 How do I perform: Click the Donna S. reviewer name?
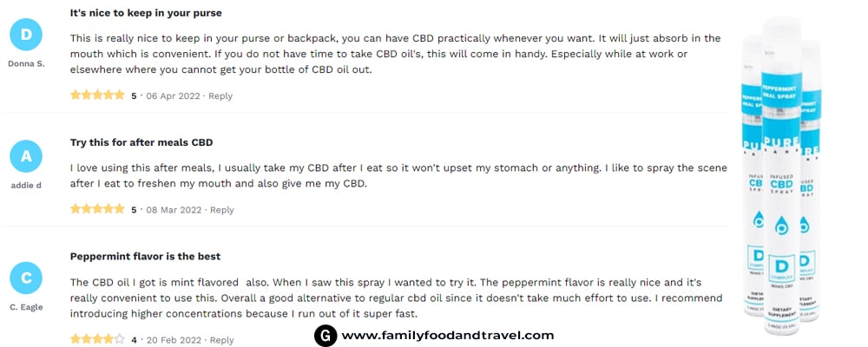click(26, 63)
